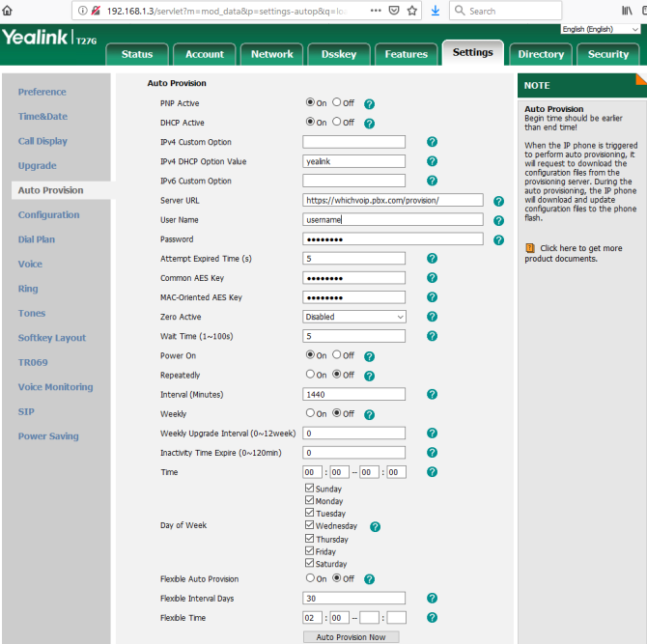This screenshot has height=644, width=647.
Task: Click the browser Search box
Action: click(505, 11)
